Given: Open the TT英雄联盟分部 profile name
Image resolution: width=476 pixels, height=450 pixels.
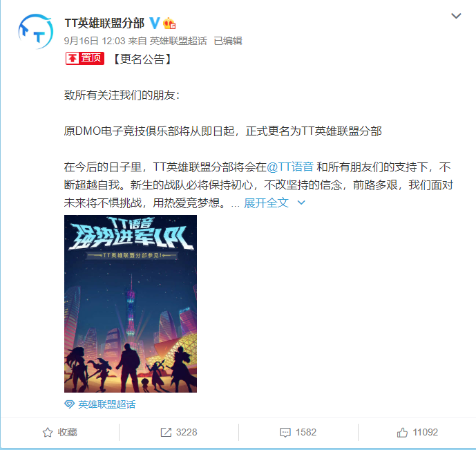Looking at the screenshot, I should (104, 23).
